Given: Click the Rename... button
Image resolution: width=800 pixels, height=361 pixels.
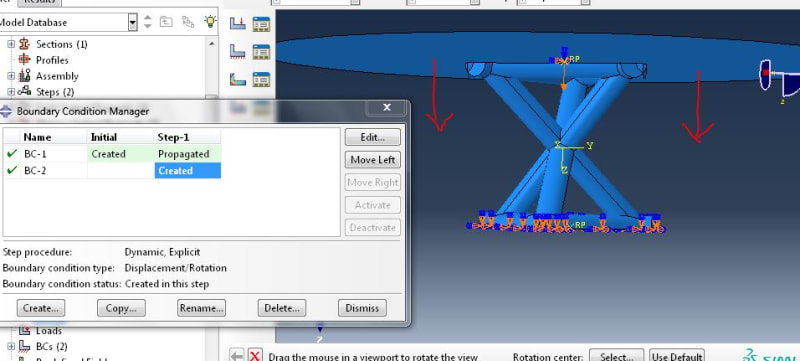Looking at the screenshot, I should coord(202,308).
